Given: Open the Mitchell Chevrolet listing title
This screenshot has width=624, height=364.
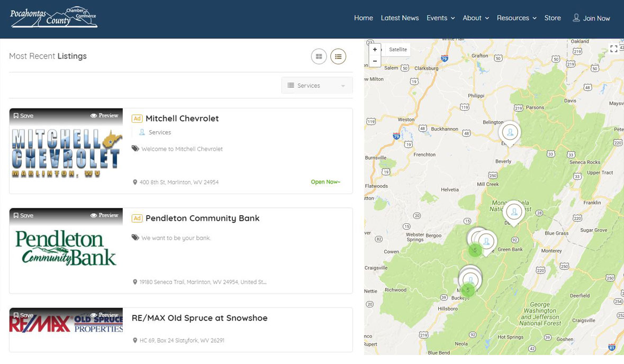Looking at the screenshot, I should point(182,119).
